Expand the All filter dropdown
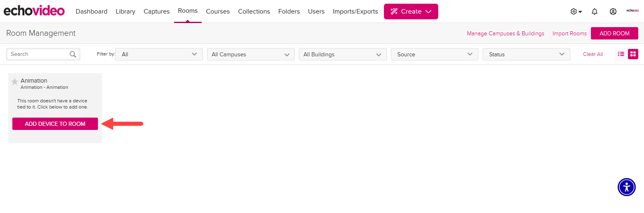This screenshot has height=213, width=644. (159, 54)
